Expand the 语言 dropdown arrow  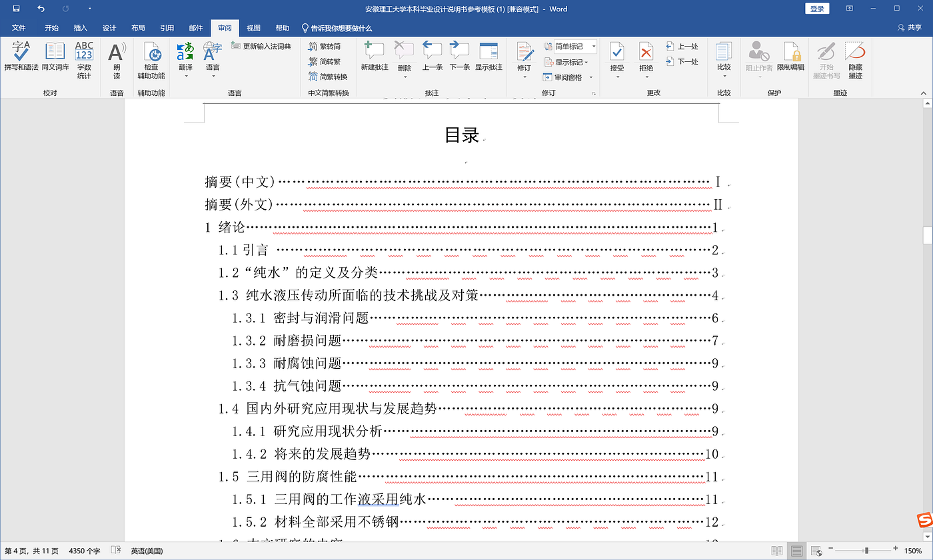[213, 76]
